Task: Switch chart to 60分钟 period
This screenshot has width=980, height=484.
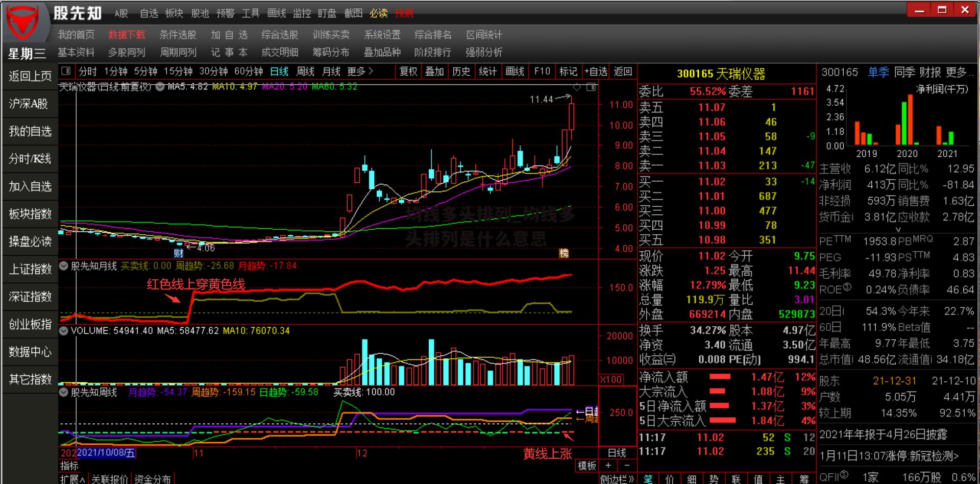Action: (249, 71)
